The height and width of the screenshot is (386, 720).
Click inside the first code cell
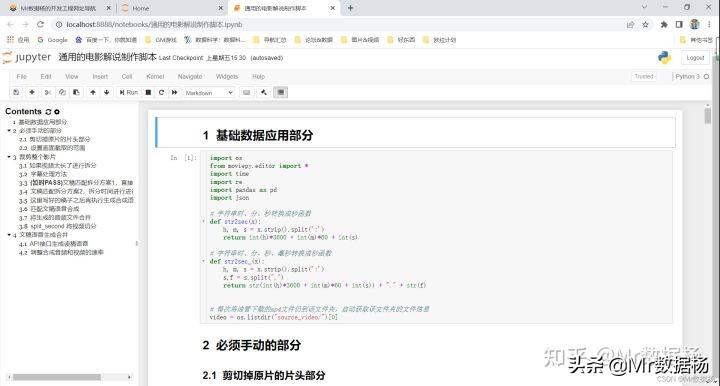[x=436, y=237]
